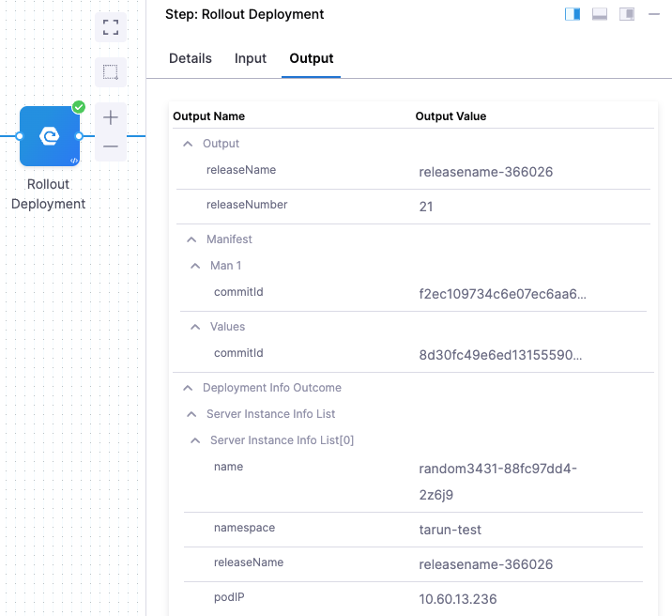Minimize the step details panel

tap(654, 14)
